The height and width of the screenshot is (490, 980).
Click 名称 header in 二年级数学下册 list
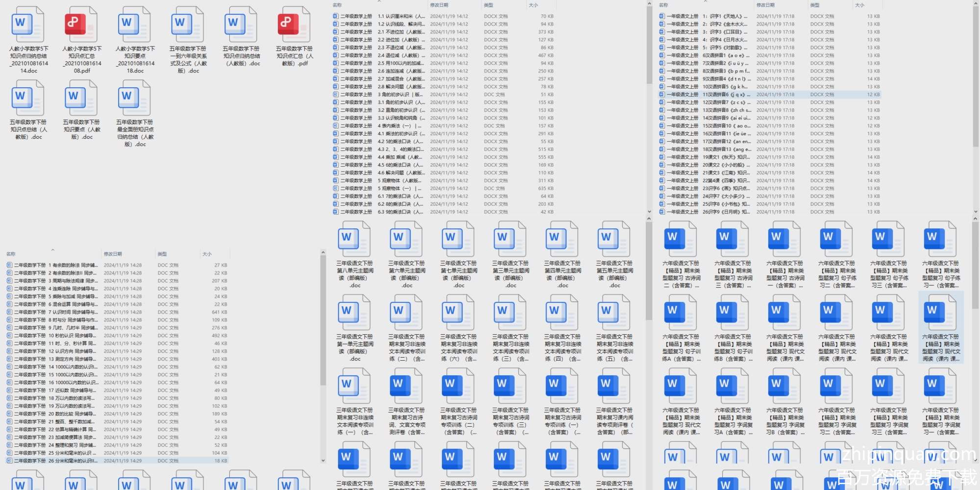pos(11,254)
